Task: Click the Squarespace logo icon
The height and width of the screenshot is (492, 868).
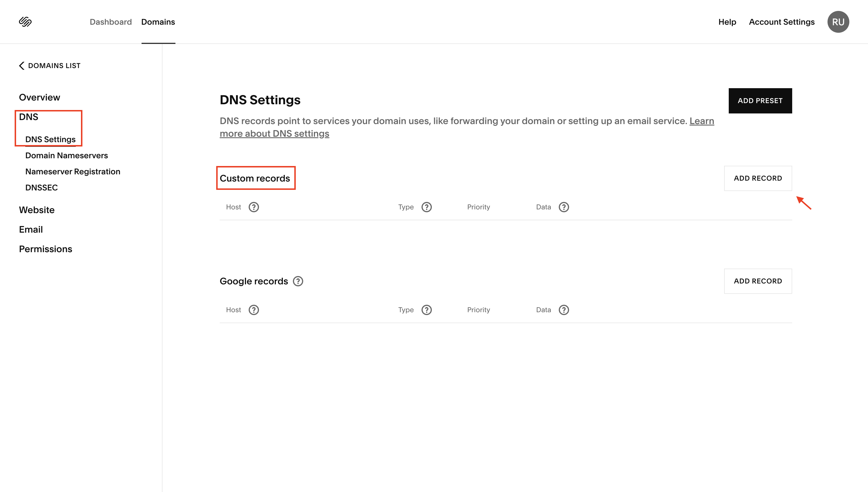Action: pos(25,22)
